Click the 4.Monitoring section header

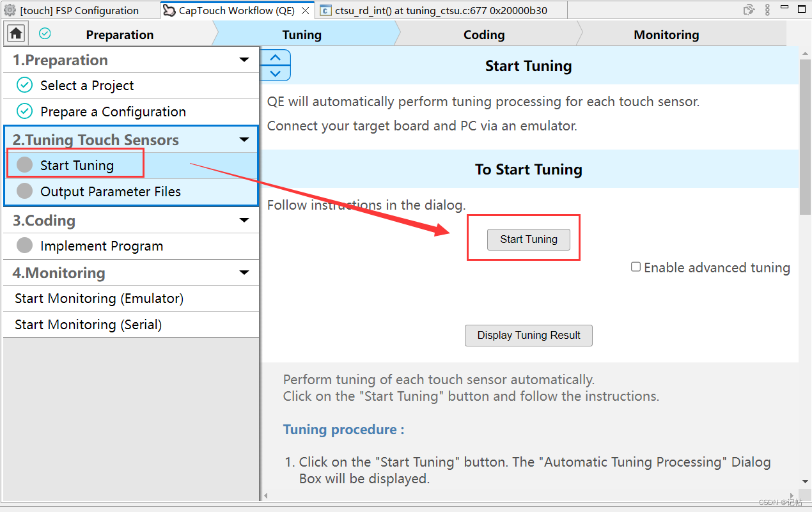pyautogui.click(x=131, y=273)
